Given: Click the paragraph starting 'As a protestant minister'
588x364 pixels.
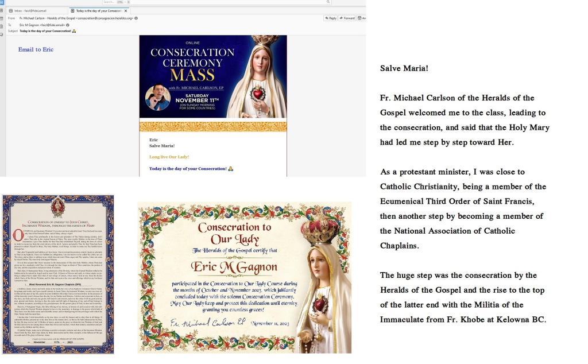Looking at the screenshot, I should point(463,208).
